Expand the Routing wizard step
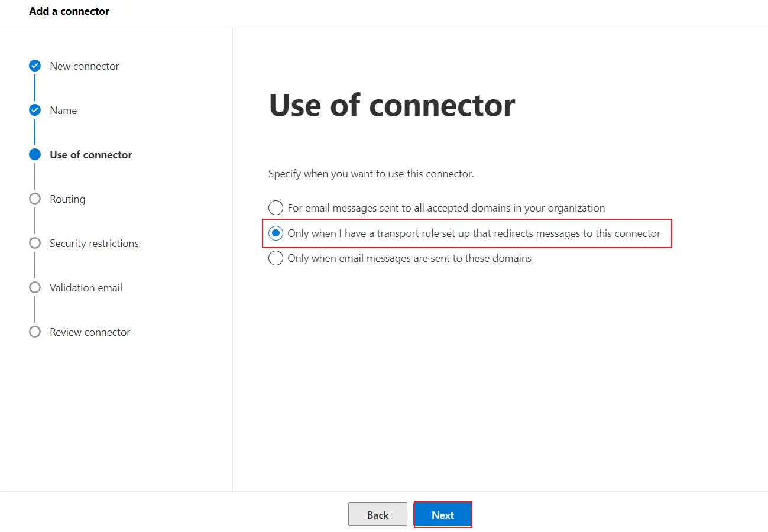 coord(67,199)
